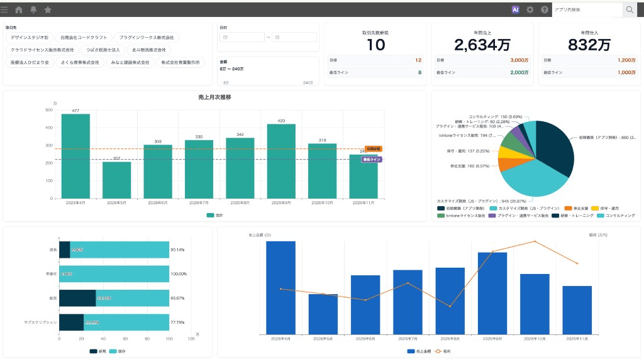Screen dimensions: 644x362
Task: Click the magnifier search icon
Action: [630, 9]
